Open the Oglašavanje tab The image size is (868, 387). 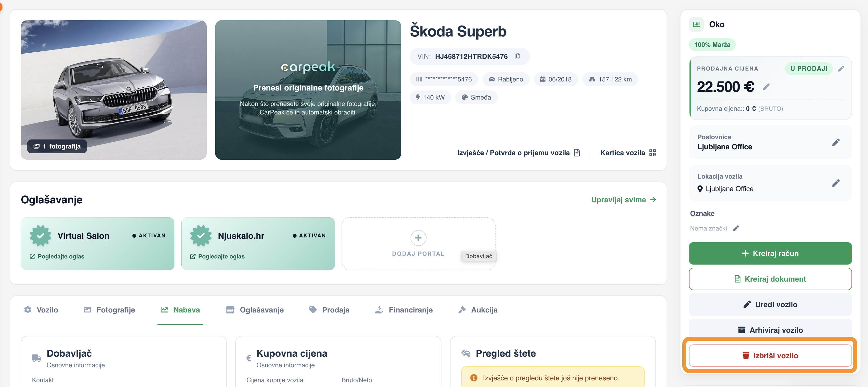pos(255,310)
